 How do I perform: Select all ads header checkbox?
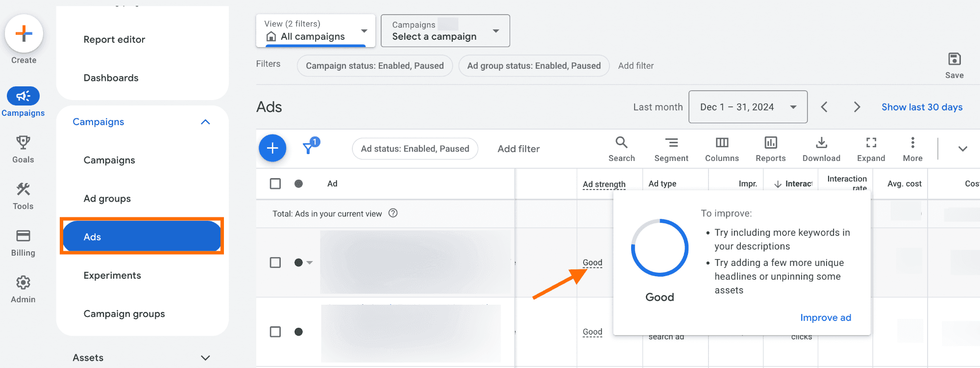[x=275, y=184]
